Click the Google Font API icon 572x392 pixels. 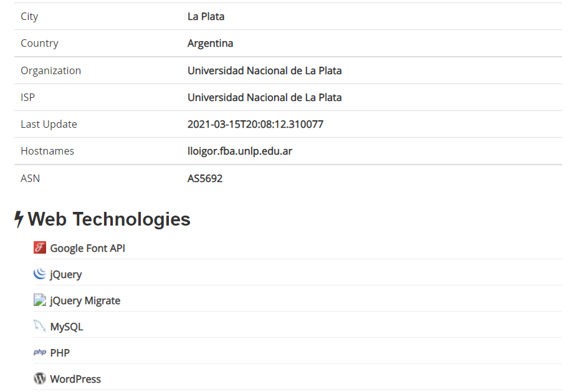click(40, 247)
